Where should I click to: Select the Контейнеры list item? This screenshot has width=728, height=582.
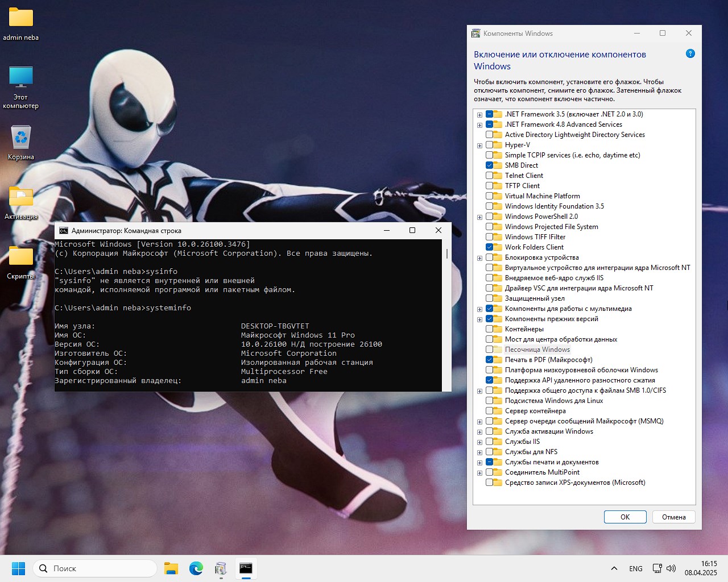[524, 329]
